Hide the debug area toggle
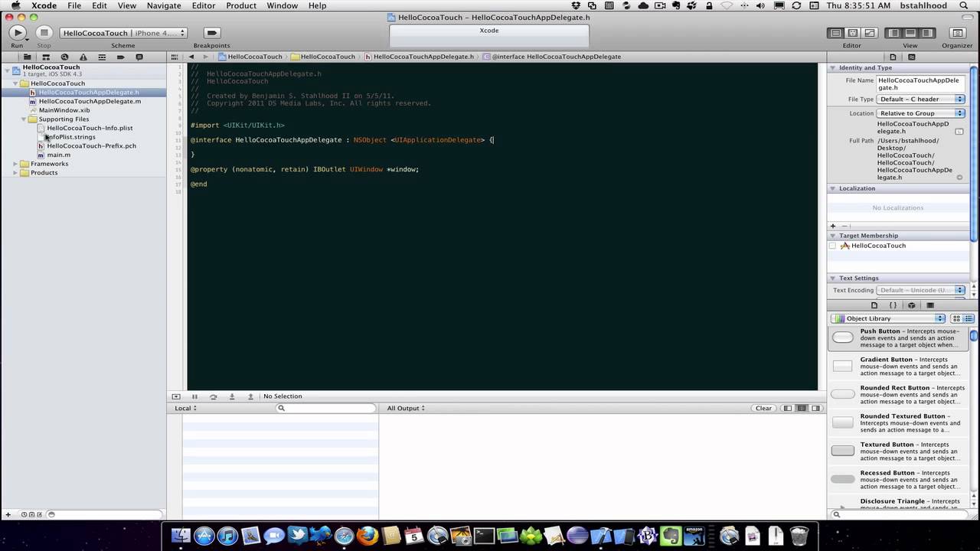Screen dimensions: 980x551 (176, 396)
